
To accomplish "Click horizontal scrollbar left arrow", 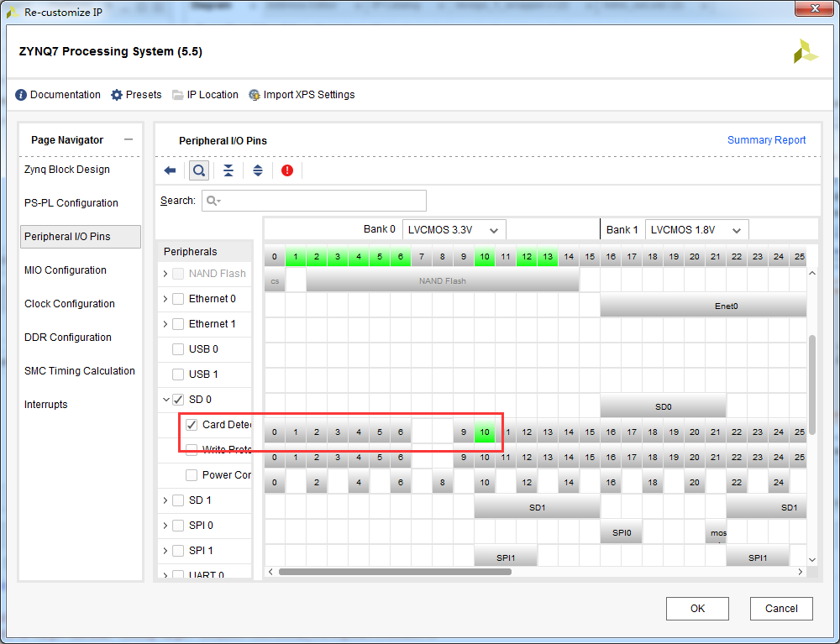I will [x=270, y=572].
